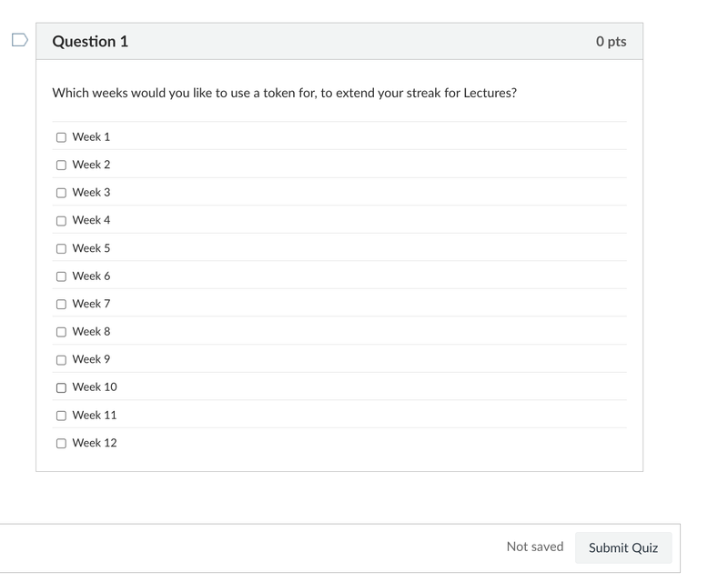The image size is (728, 582).
Task: Check the Week 1 checkbox
Action: (61, 137)
